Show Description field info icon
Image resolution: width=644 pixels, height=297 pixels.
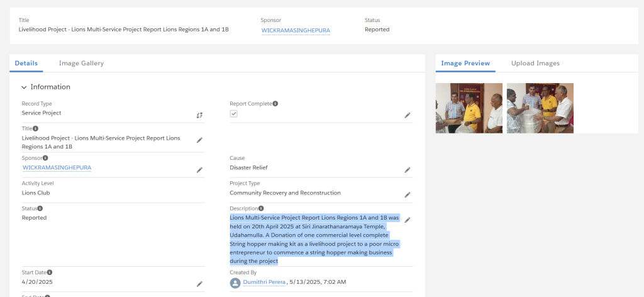(x=261, y=208)
